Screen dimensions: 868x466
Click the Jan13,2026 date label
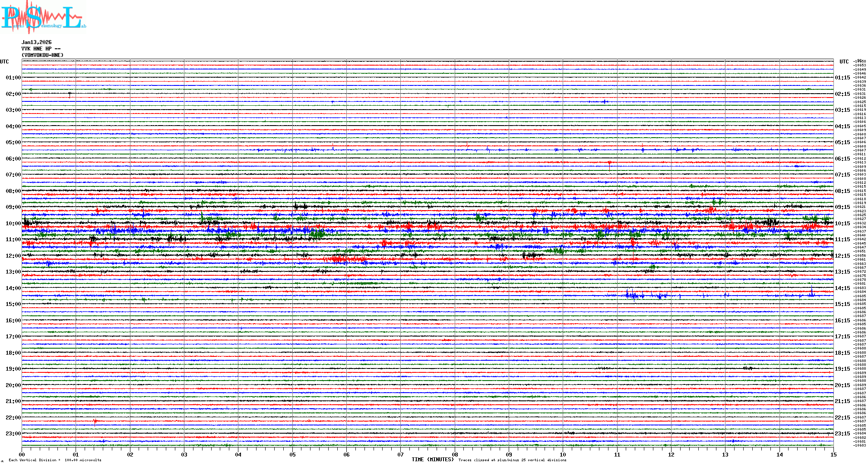click(36, 42)
